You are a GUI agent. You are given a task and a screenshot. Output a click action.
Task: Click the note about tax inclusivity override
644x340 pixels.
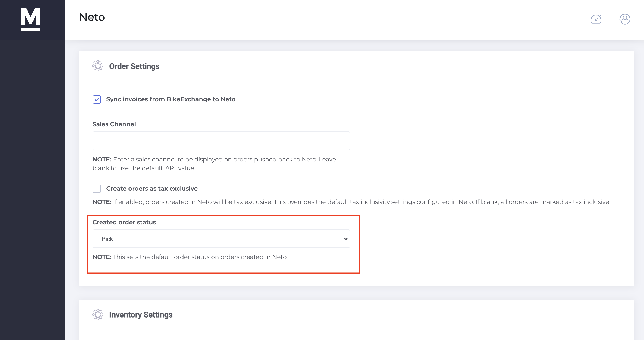(351, 202)
